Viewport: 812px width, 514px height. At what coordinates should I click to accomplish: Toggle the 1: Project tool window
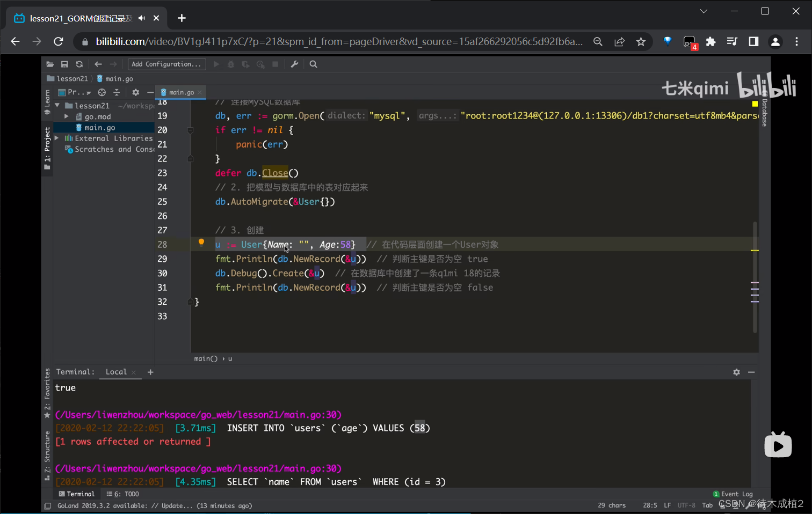(47, 149)
